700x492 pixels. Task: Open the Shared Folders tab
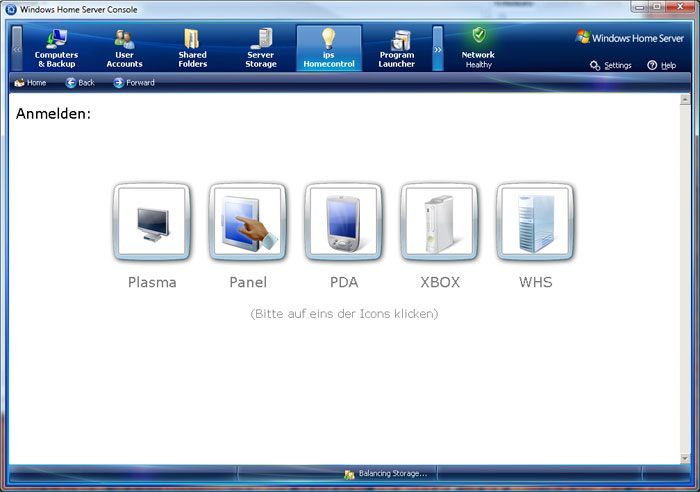point(192,48)
